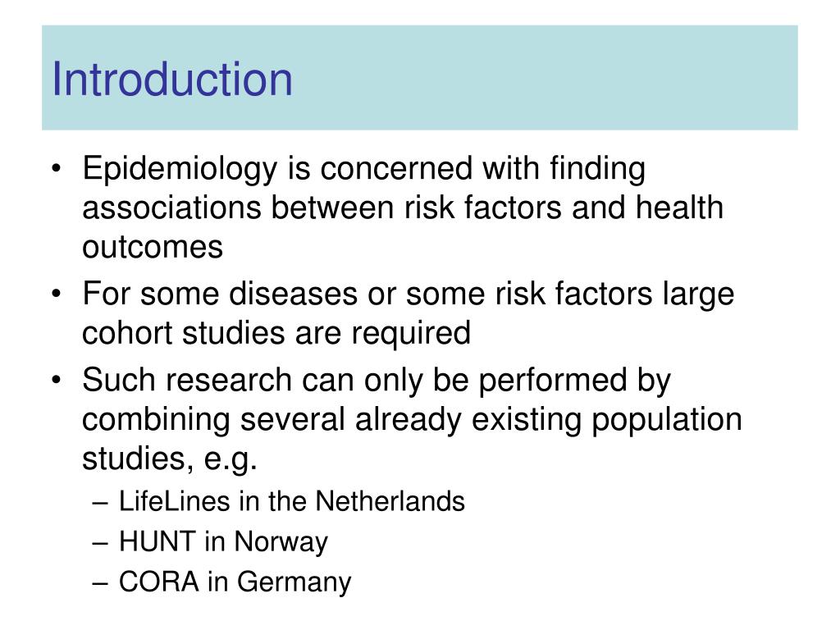The image size is (840, 630).
Task: Click the text 'studies, e.g.'
Action: tap(169, 459)
